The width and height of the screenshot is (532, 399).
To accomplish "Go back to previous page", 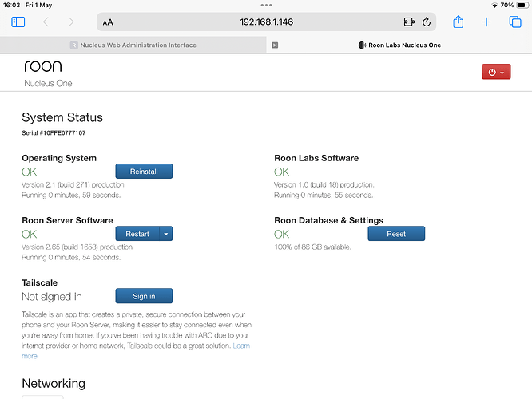I will coord(46,22).
